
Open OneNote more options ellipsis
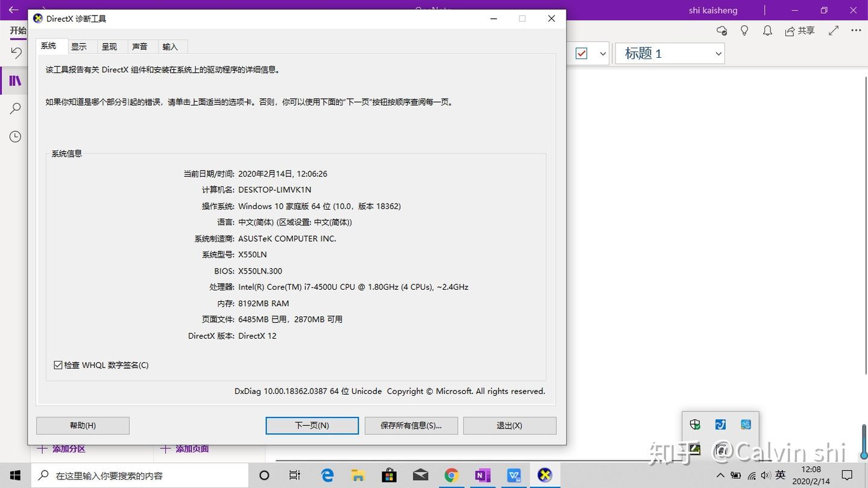coord(856,30)
